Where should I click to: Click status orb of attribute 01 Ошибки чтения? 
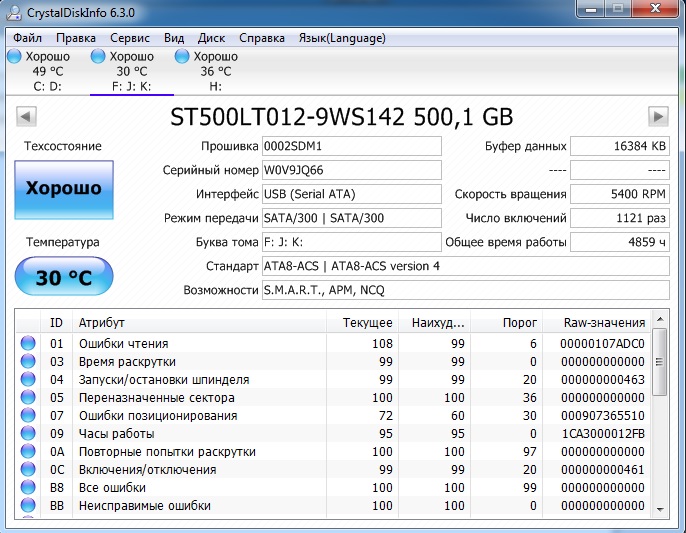pyautogui.click(x=28, y=343)
